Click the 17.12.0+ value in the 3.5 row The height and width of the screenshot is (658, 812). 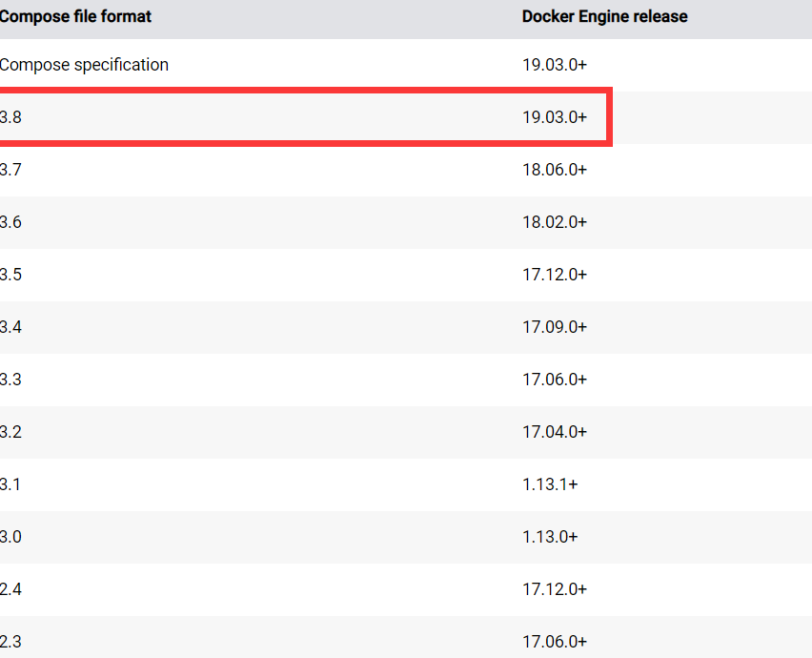[x=555, y=274]
